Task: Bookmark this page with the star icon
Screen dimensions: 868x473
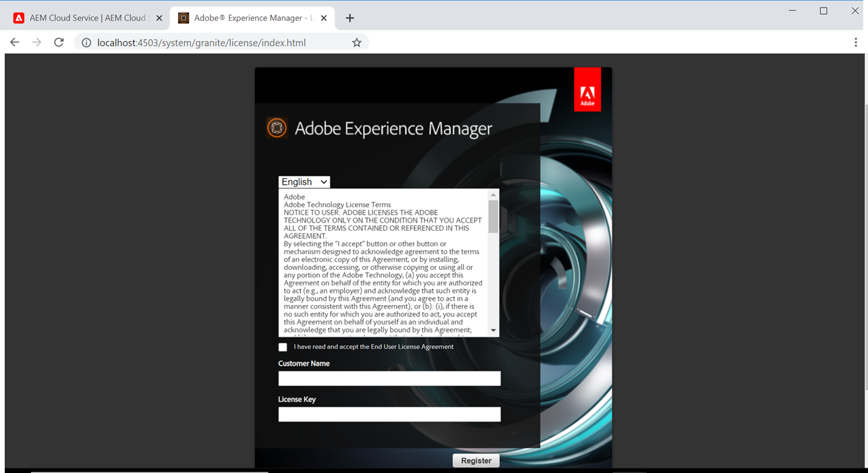Action: [x=357, y=43]
